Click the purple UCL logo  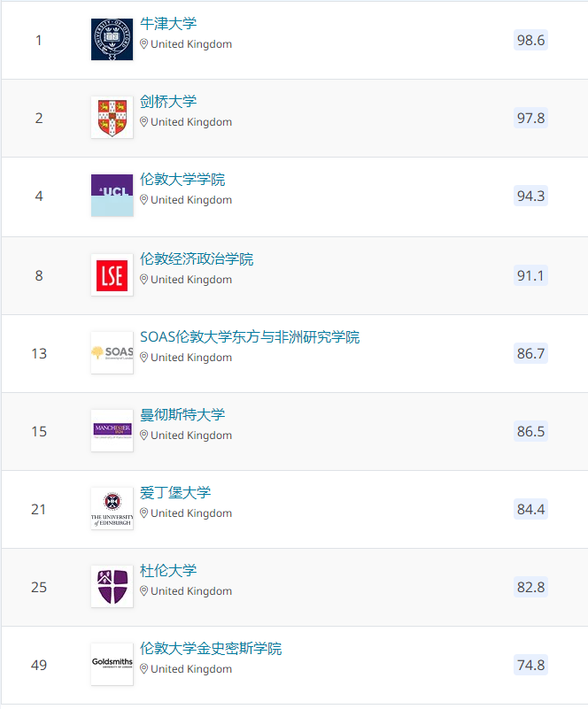pyautogui.click(x=112, y=196)
